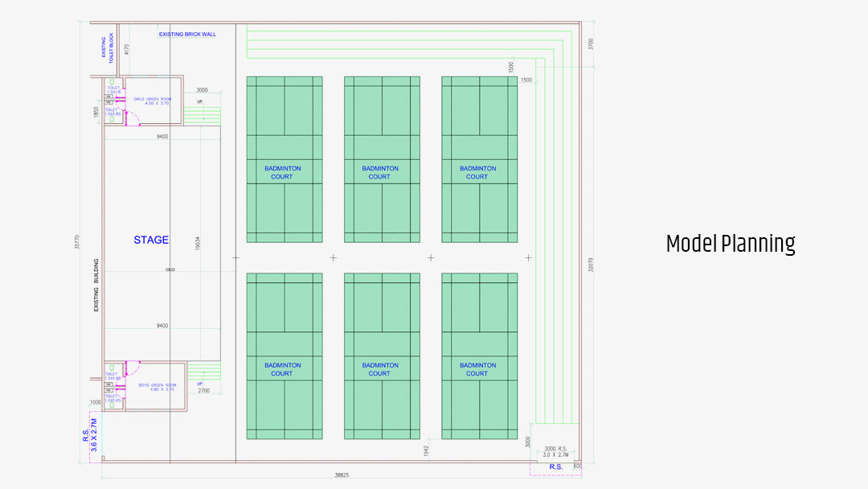Select the 1850 dimension left of girls toilets
The height and width of the screenshot is (489, 868).
pos(96,112)
